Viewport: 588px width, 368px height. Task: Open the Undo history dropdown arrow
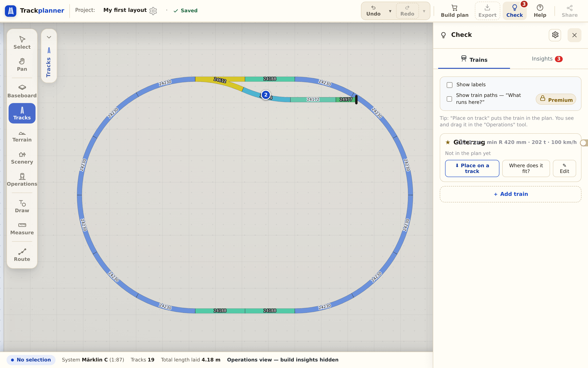390,11
